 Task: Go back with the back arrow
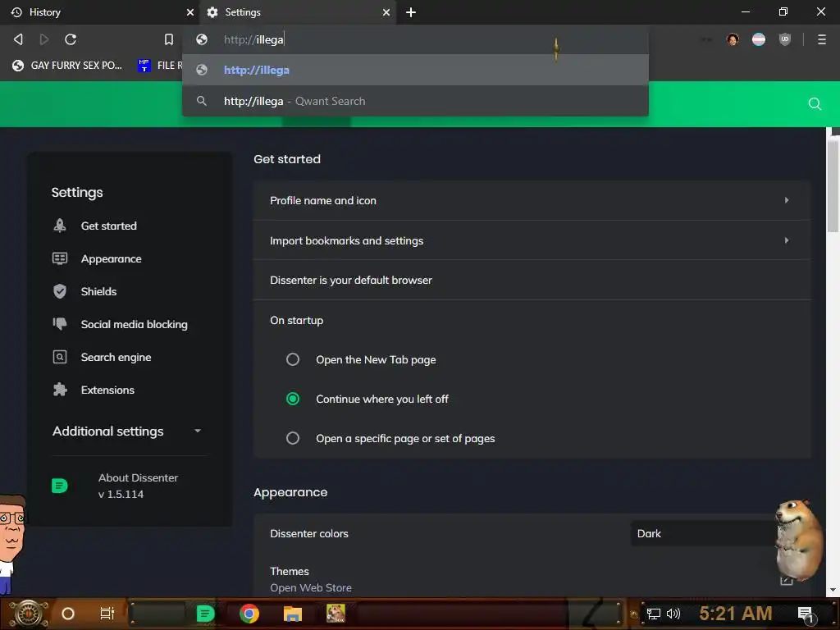coord(18,39)
